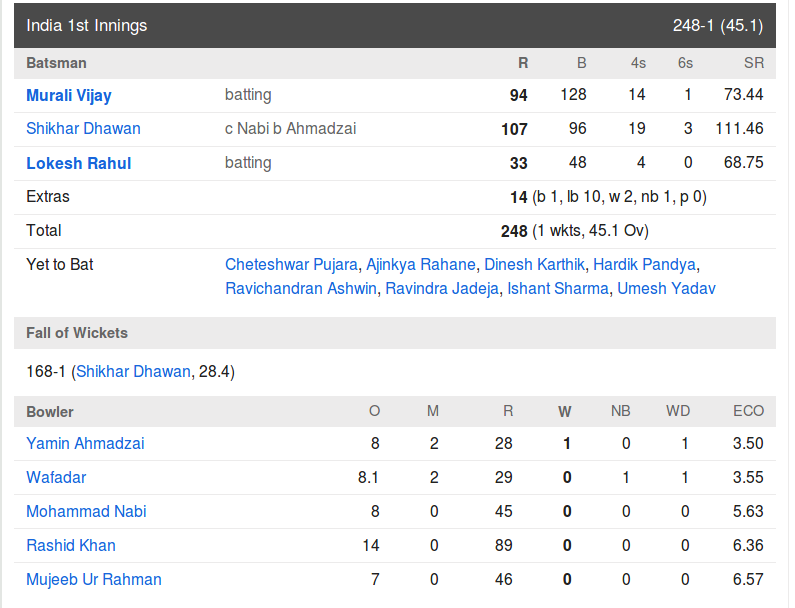Open Ravindra Jadeja's profile link

pos(442,288)
